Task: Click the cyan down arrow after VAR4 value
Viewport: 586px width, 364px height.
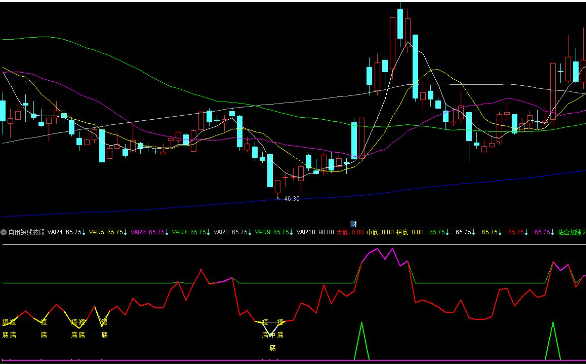Action: click(x=83, y=232)
